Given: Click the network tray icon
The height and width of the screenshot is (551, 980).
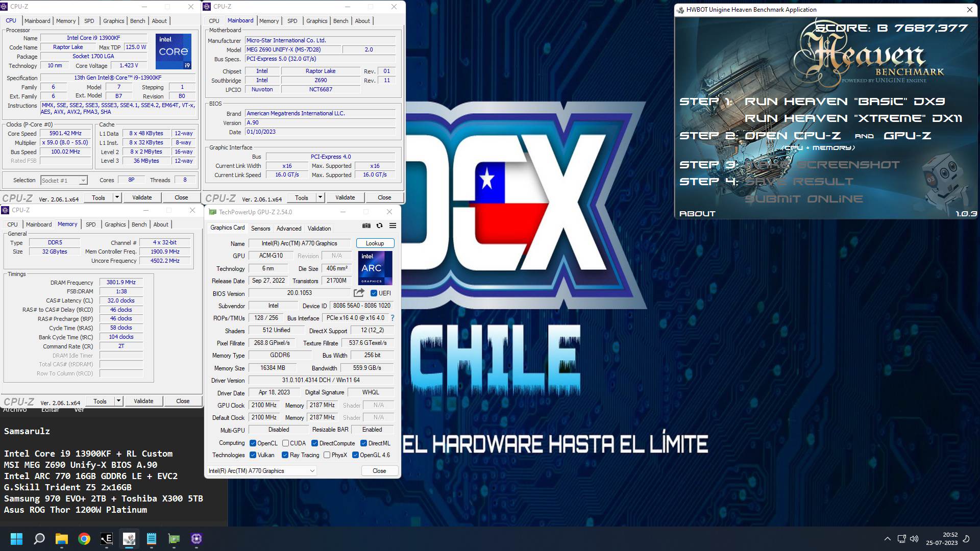Looking at the screenshot, I should tap(901, 539).
